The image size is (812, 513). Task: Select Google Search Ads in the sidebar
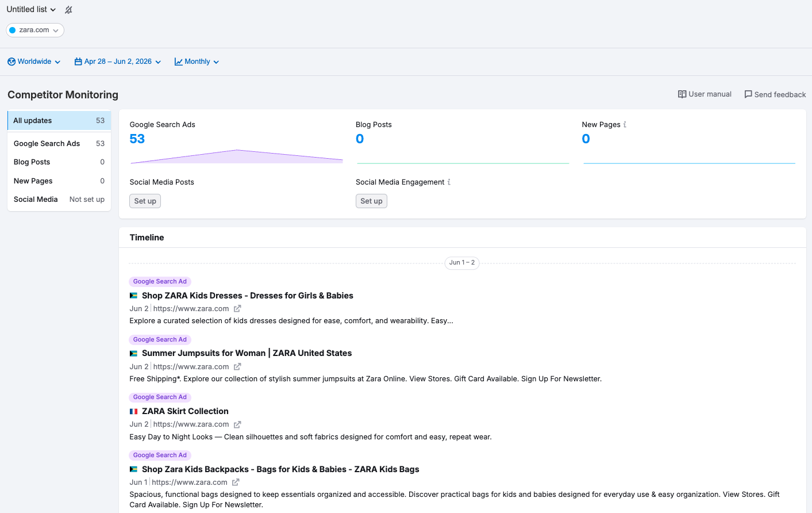coord(59,144)
